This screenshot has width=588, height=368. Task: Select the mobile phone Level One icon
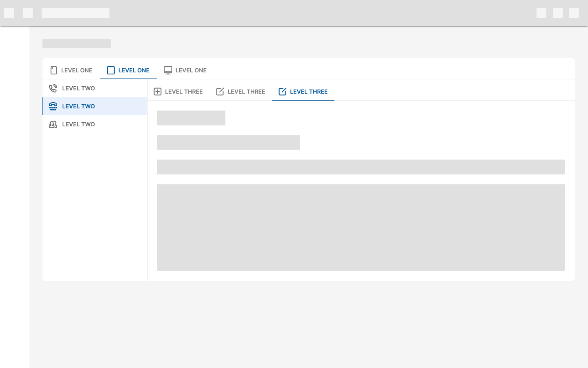click(53, 70)
